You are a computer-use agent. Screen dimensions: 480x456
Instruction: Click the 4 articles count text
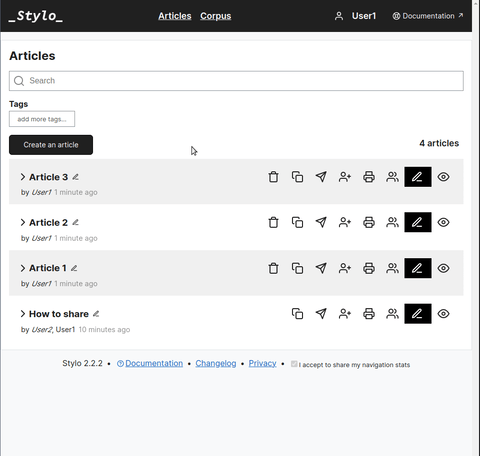click(x=439, y=143)
